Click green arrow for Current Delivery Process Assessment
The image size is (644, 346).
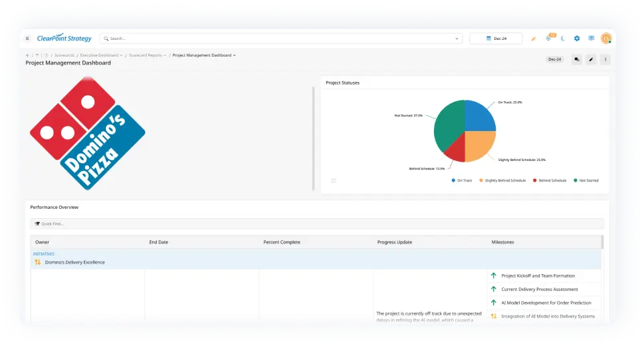(x=494, y=289)
